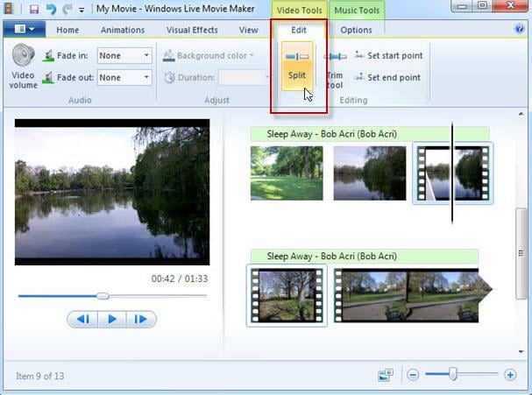Open the View tab
532x395 pixels.
coord(248,30)
